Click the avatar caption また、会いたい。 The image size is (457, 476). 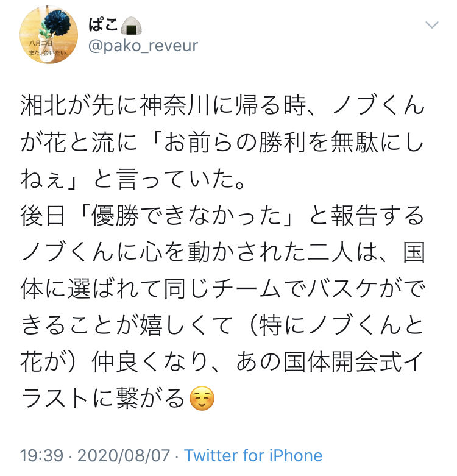tap(48, 52)
